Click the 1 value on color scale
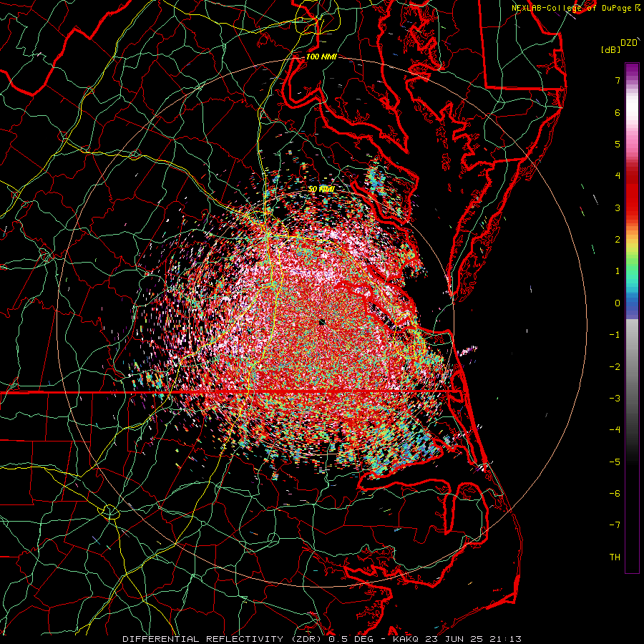 (x=618, y=271)
